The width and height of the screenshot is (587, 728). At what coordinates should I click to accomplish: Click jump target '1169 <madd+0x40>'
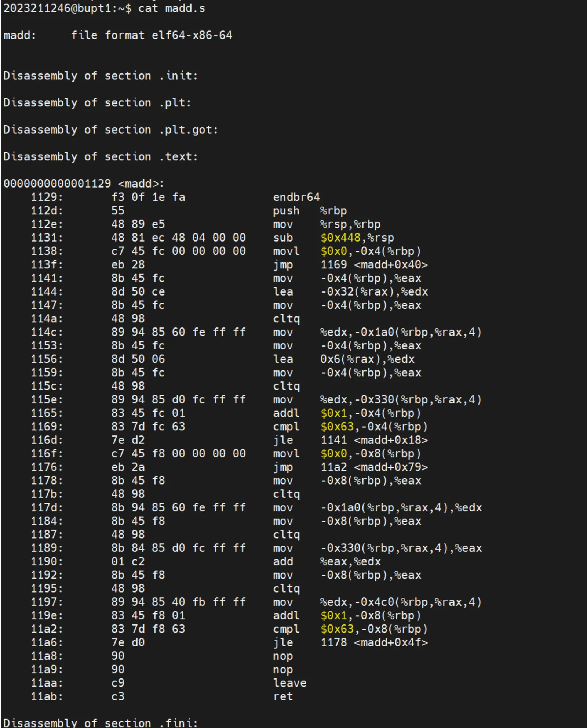point(374,265)
